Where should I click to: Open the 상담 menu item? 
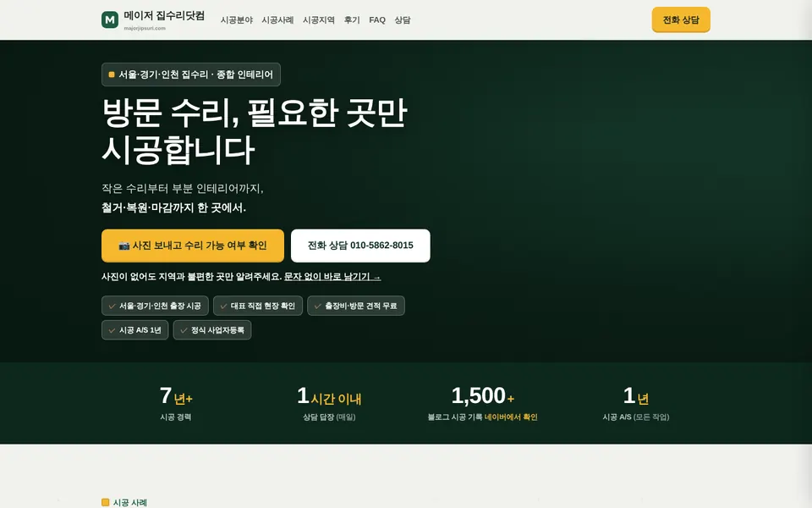coord(403,20)
